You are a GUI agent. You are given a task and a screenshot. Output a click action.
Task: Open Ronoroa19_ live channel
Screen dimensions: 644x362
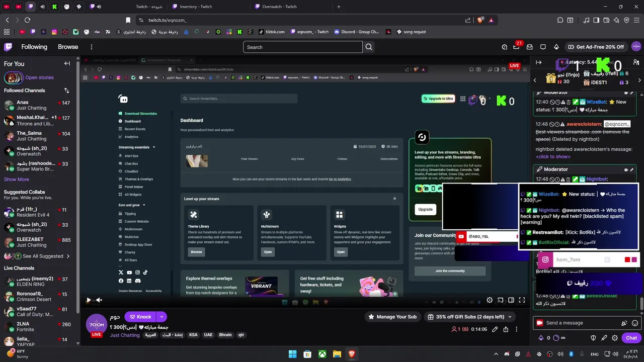tap(38, 297)
